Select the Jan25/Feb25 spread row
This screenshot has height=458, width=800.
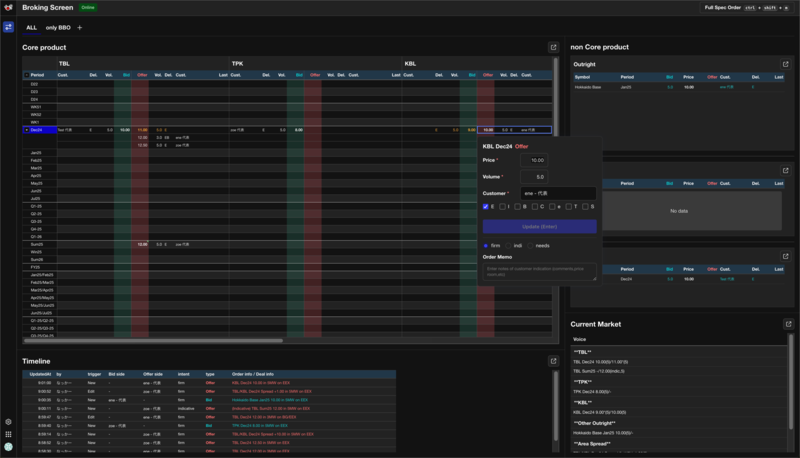[40, 275]
